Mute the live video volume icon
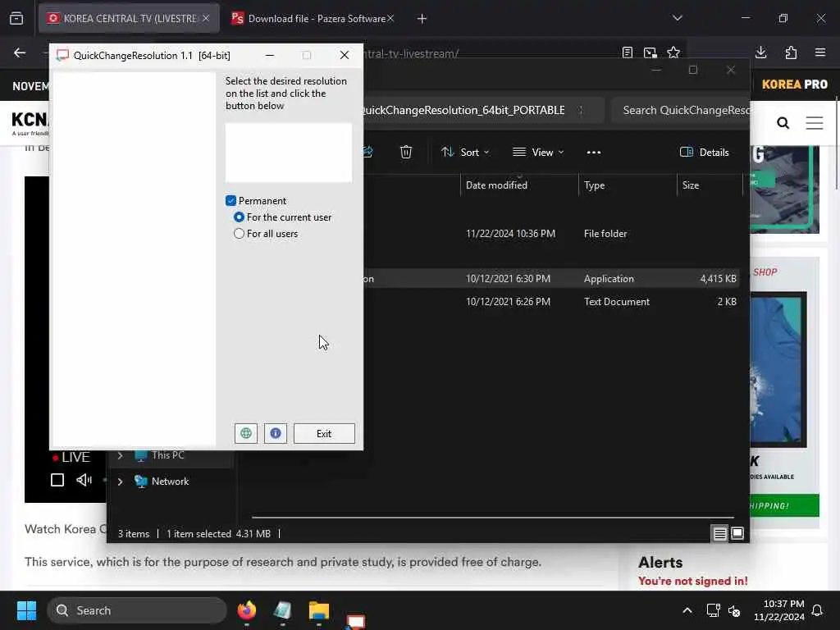The width and height of the screenshot is (840, 630). click(84, 480)
